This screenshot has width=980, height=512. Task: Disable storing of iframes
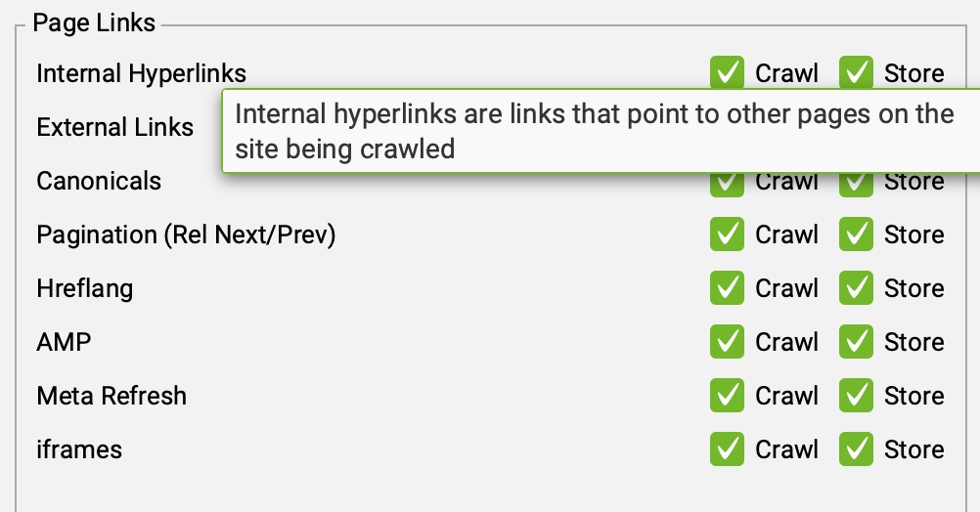pyautogui.click(x=856, y=449)
